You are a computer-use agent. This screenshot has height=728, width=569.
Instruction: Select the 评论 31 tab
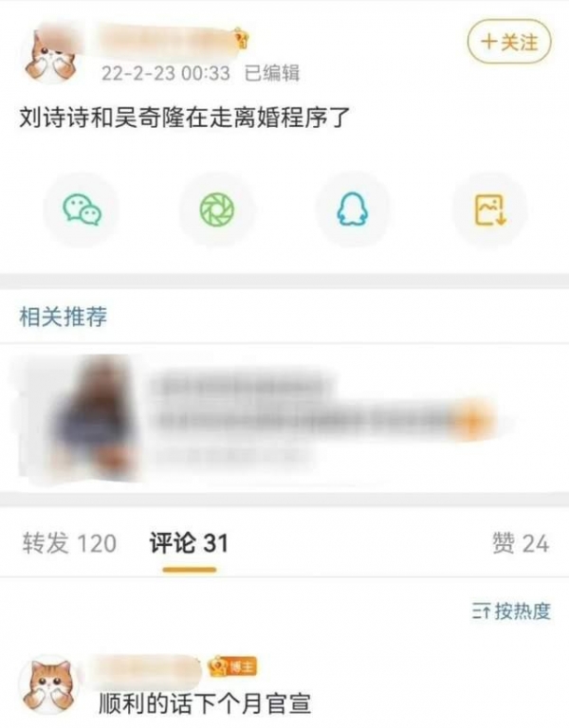189,543
